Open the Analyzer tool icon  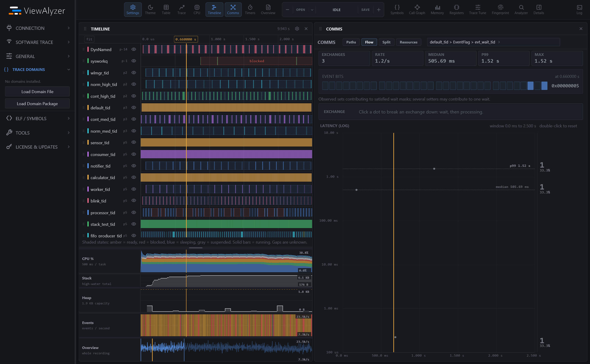(x=521, y=10)
